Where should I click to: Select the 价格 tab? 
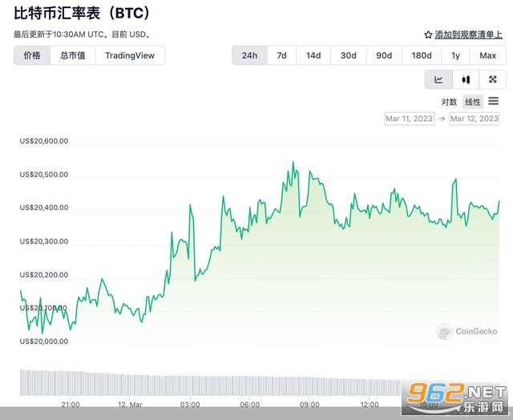click(x=32, y=55)
